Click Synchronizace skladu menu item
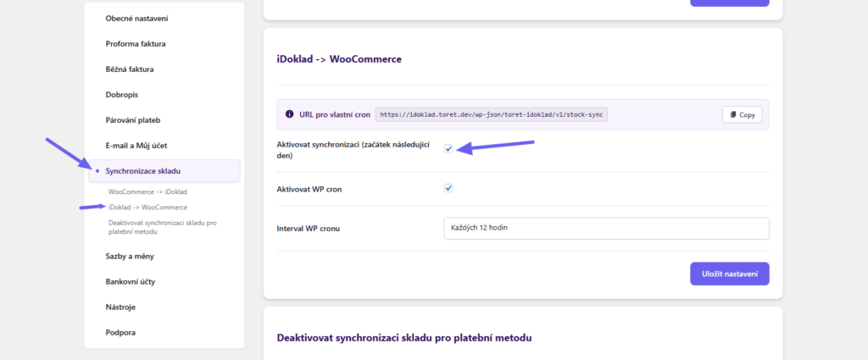The height and width of the screenshot is (360, 868). pyautogui.click(x=142, y=171)
